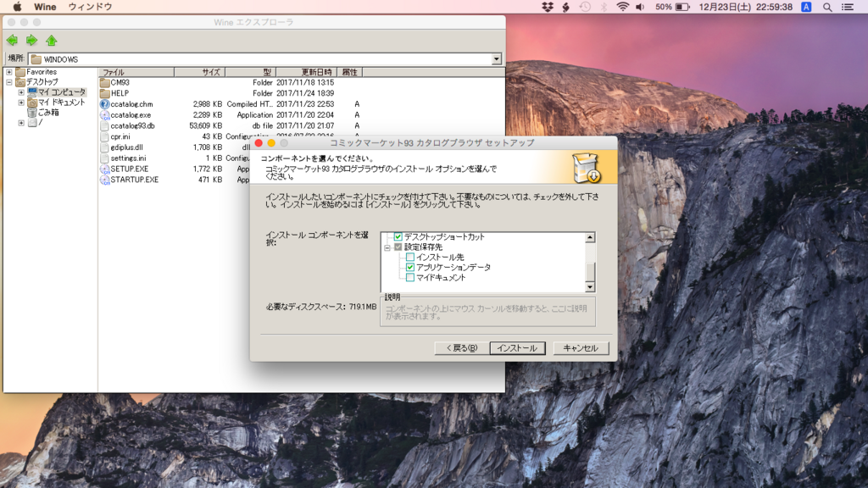This screenshot has width=868, height=488.
Task: Expand the マイ ドキュメント tree node
Action: (21, 103)
